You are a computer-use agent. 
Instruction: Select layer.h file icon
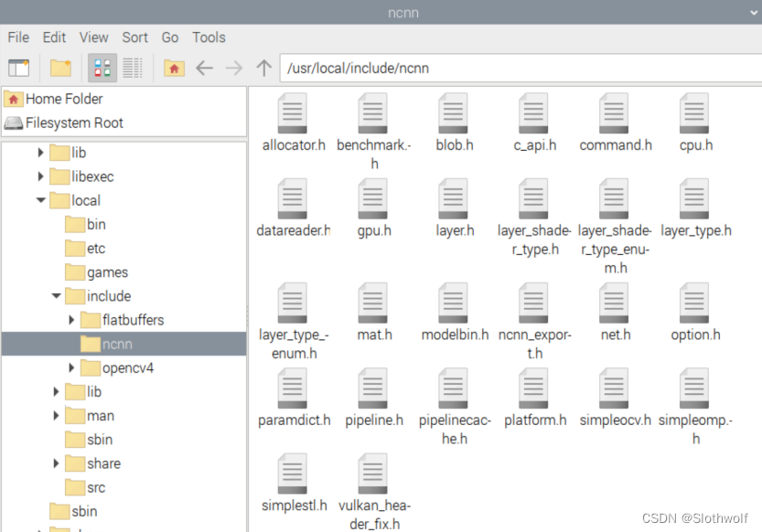[x=453, y=198]
